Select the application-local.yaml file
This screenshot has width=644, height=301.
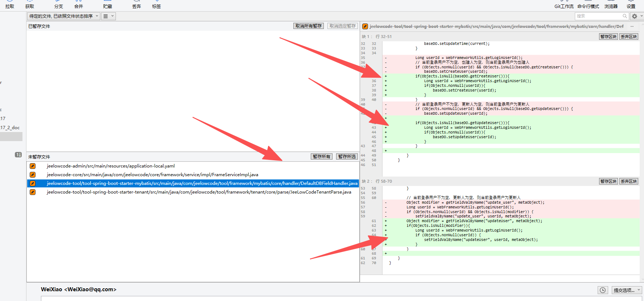pos(110,166)
